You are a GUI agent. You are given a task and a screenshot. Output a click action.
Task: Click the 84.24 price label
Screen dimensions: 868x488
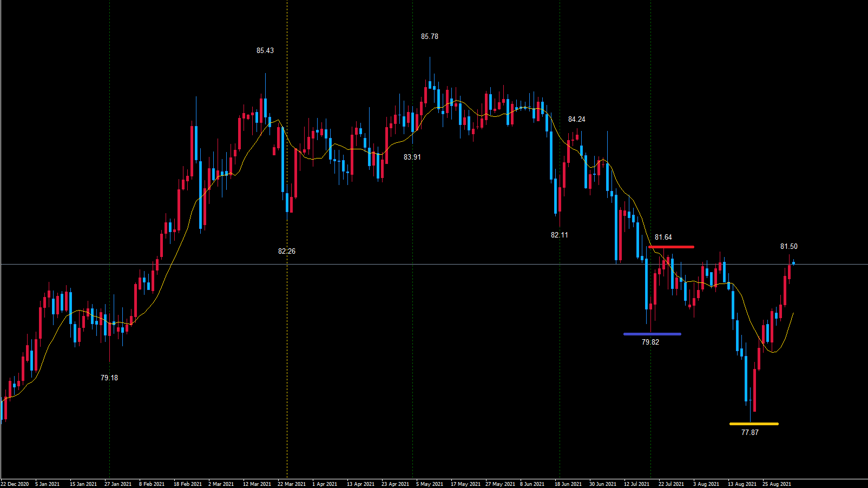coord(576,120)
